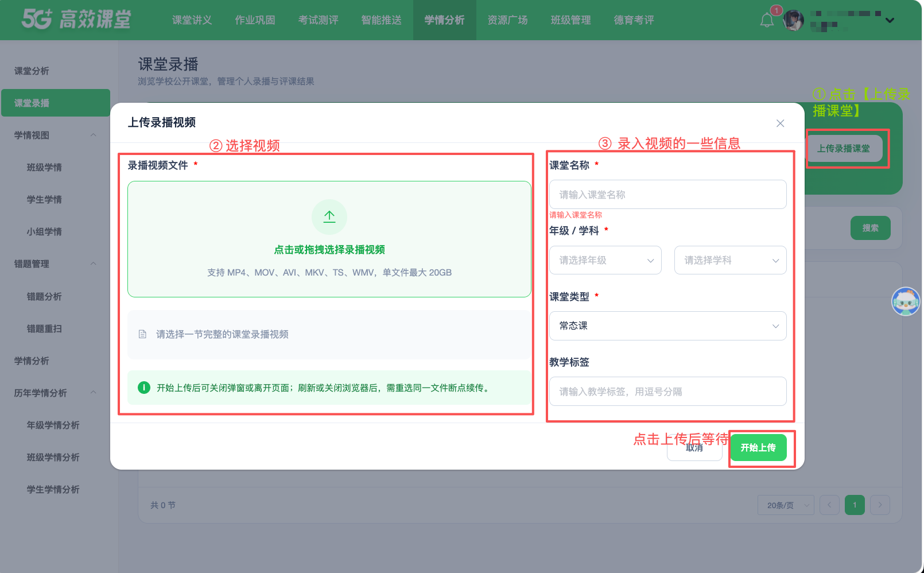The image size is (924, 573).
Task: Open the 课堂讲义 top menu
Action: (x=192, y=20)
